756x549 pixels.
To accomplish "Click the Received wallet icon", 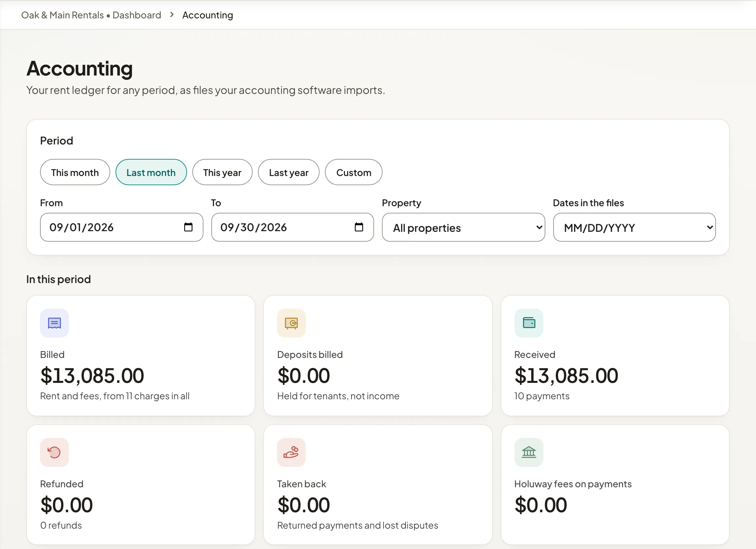I will pyautogui.click(x=529, y=323).
